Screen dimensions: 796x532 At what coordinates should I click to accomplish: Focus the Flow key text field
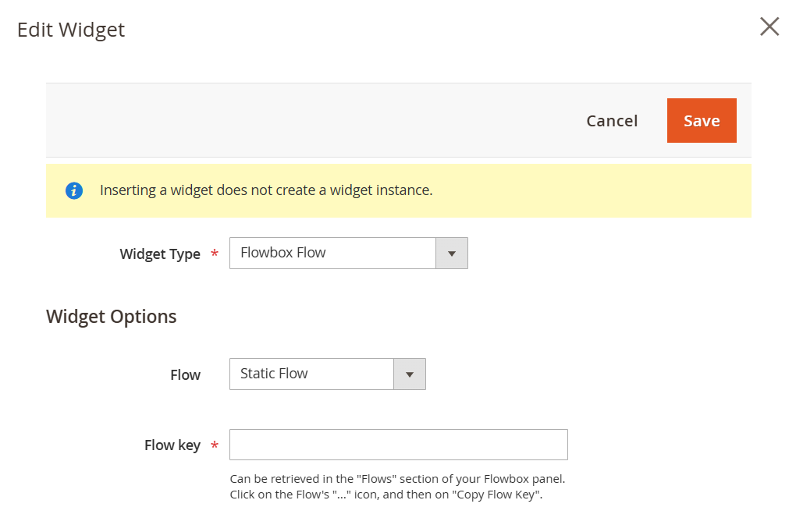[x=398, y=445]
